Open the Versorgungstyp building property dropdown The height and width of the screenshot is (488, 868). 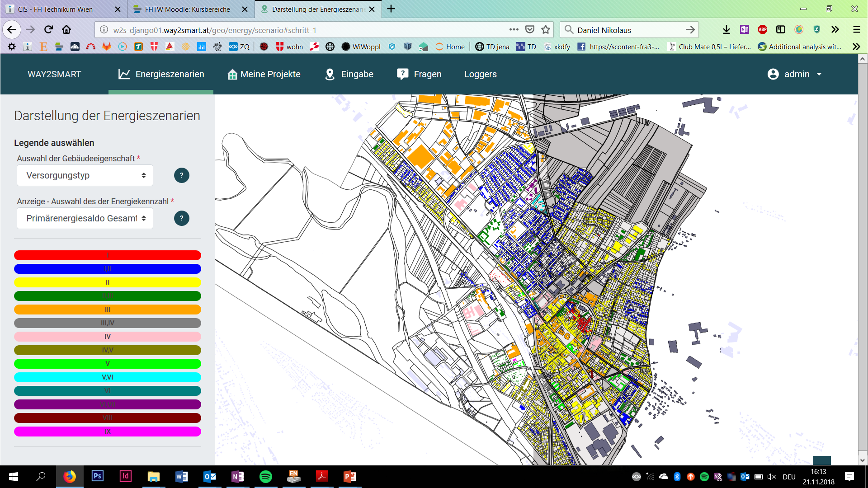click(85, 175)
